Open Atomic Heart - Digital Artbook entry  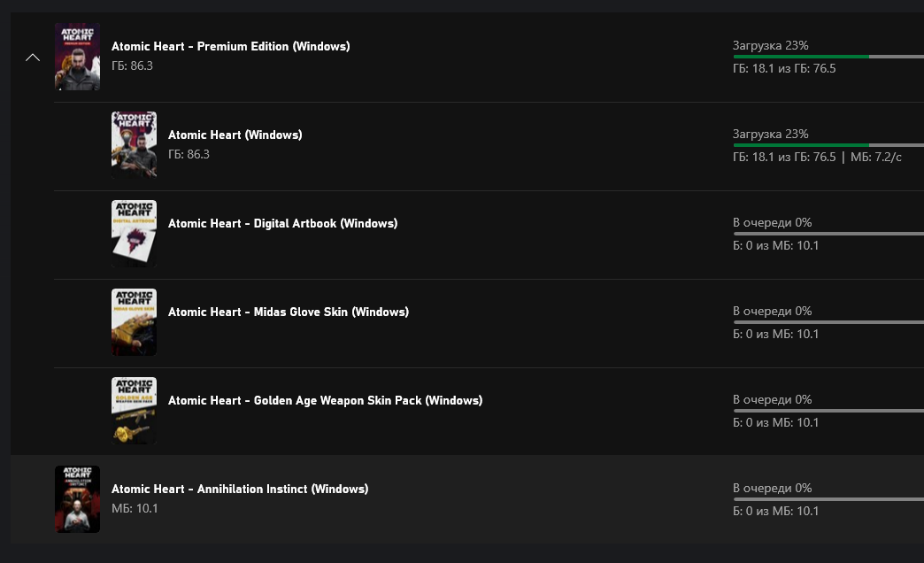[282, 223]
